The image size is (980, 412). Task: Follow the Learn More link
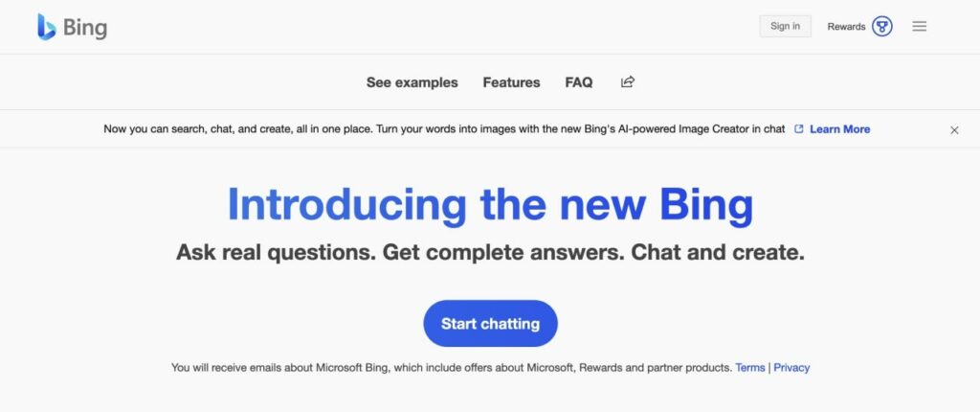(x=839, y=129)
